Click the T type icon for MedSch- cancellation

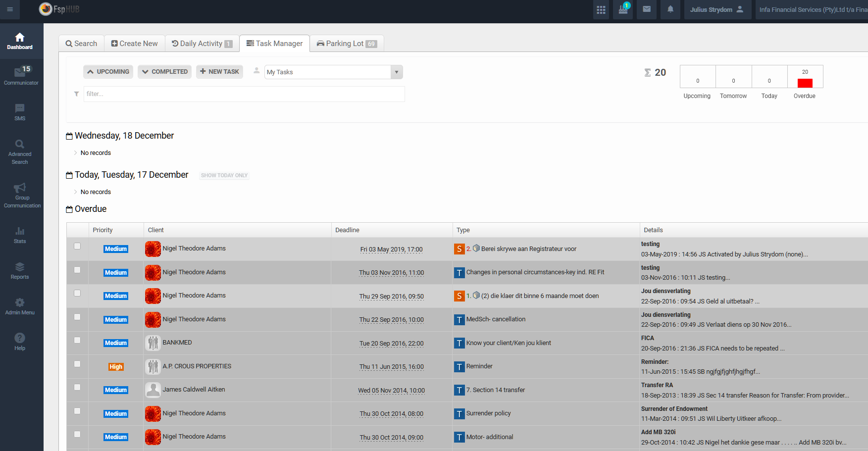point(460,320)
